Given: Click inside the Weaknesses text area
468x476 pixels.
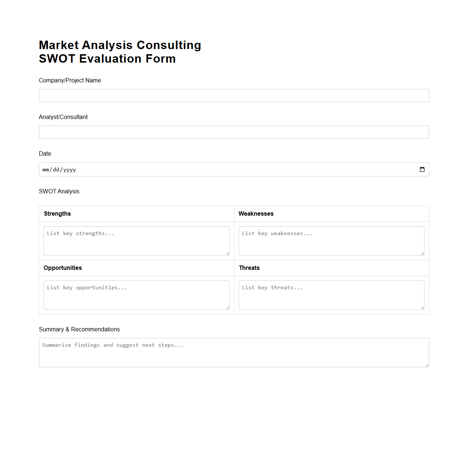Looking at the screenshot, I should tap(331, 241).
